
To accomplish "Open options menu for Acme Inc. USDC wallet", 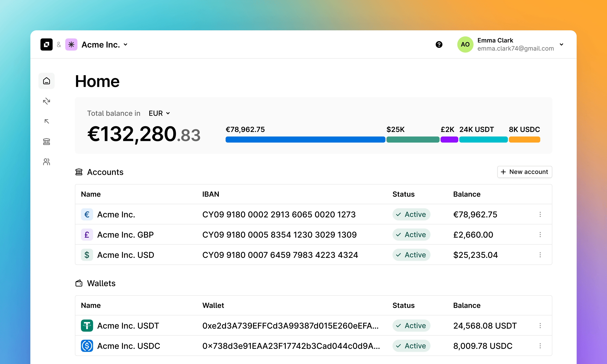I will tap(540, 346).
